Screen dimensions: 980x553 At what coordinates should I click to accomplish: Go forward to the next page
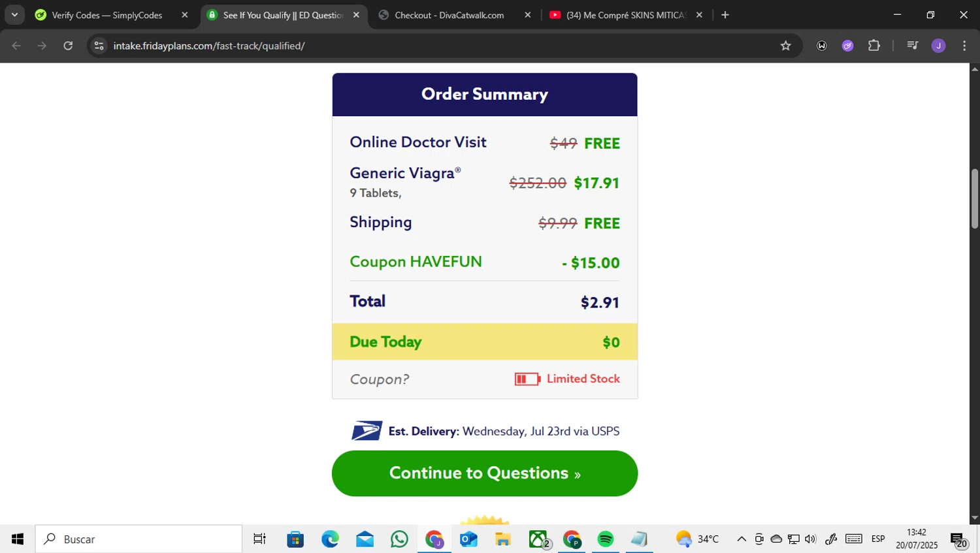42,46
